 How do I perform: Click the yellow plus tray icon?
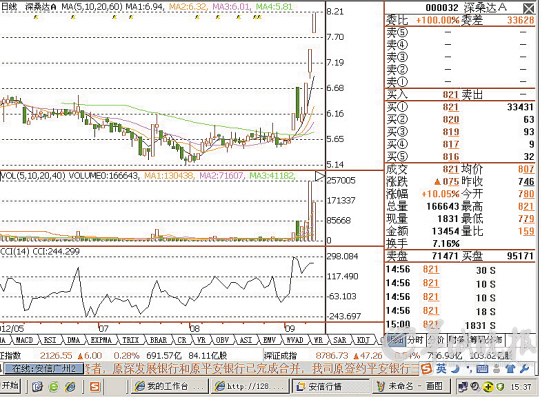(488, 387)
